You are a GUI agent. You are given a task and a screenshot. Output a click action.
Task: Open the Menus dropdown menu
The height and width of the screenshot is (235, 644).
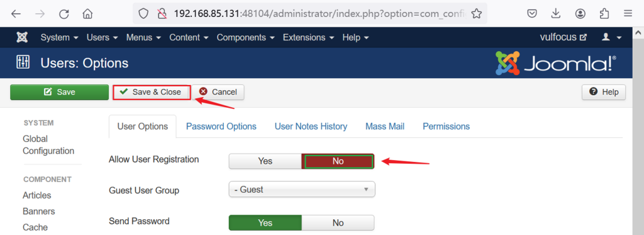[x=144, y=37]
